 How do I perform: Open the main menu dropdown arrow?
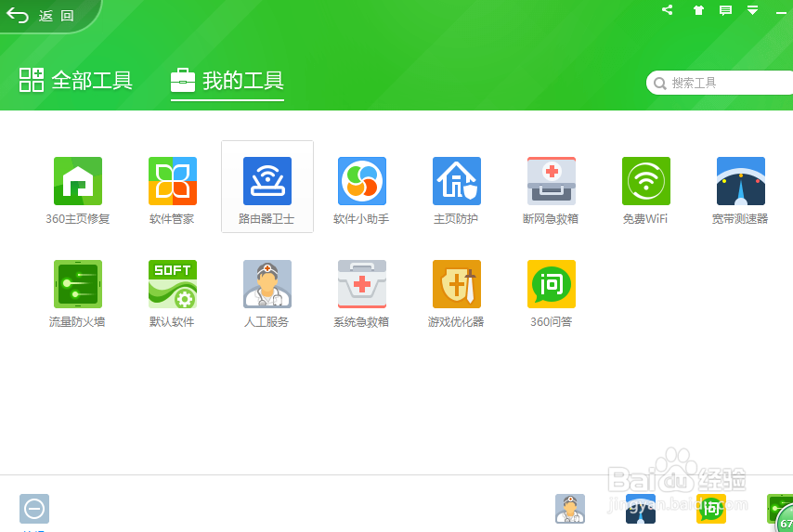(x=752, y=10)
